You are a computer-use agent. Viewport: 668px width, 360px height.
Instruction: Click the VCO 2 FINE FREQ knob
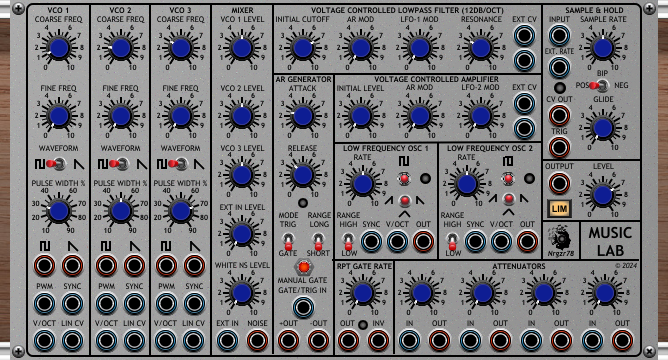pos(121,115)
